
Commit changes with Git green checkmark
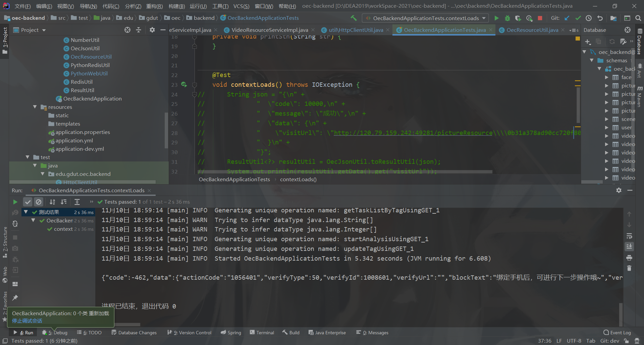click(x=578, y=18)
